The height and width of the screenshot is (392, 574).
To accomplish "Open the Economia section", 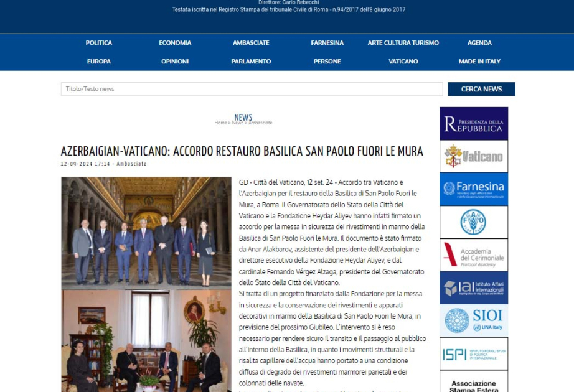I will coord(175,43).
